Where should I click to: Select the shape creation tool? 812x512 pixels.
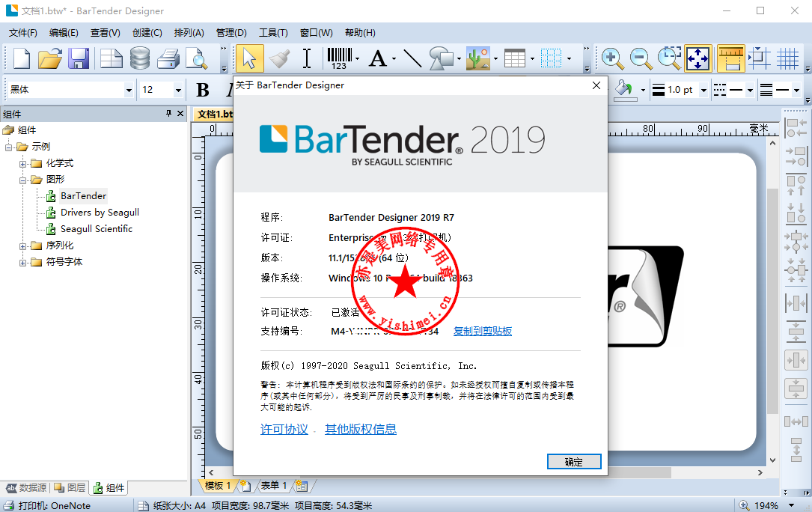(x=442, y=58)
